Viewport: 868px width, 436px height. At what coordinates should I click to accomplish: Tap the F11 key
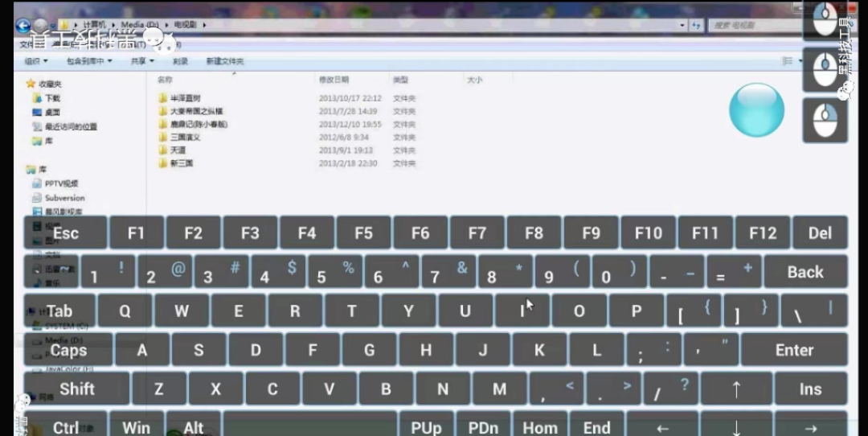[x=705, y=232]
